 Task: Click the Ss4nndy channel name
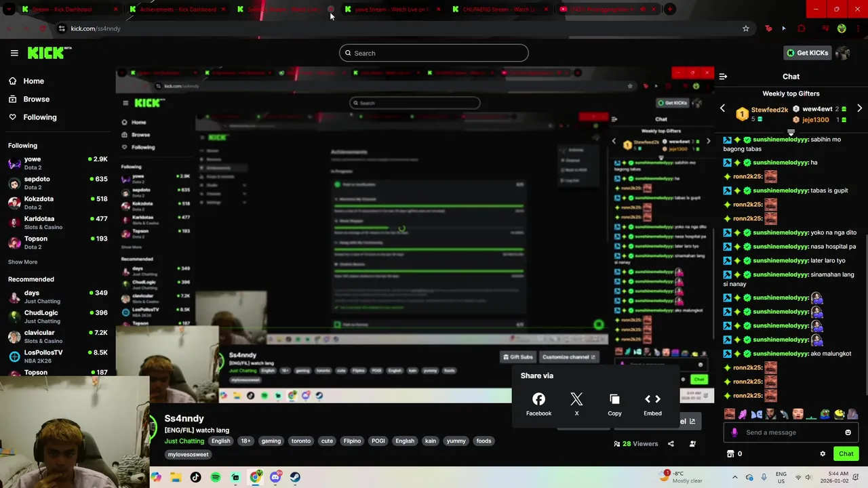(x=184, y=419)
